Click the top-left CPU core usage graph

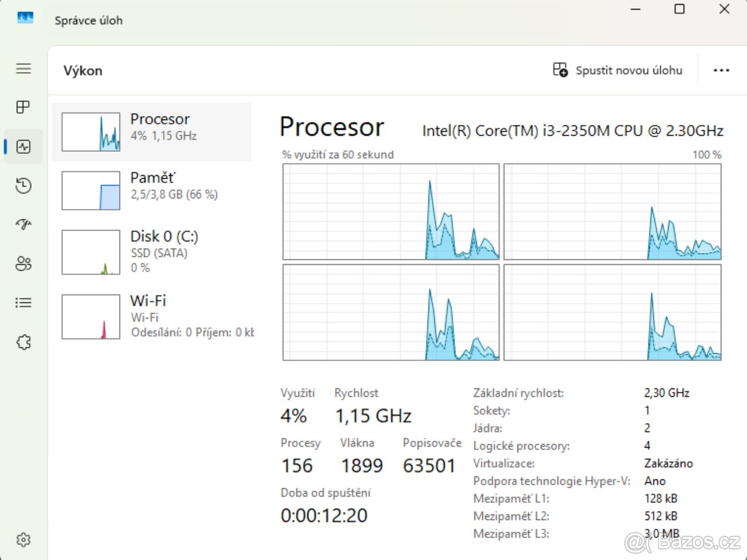point(391,211)
